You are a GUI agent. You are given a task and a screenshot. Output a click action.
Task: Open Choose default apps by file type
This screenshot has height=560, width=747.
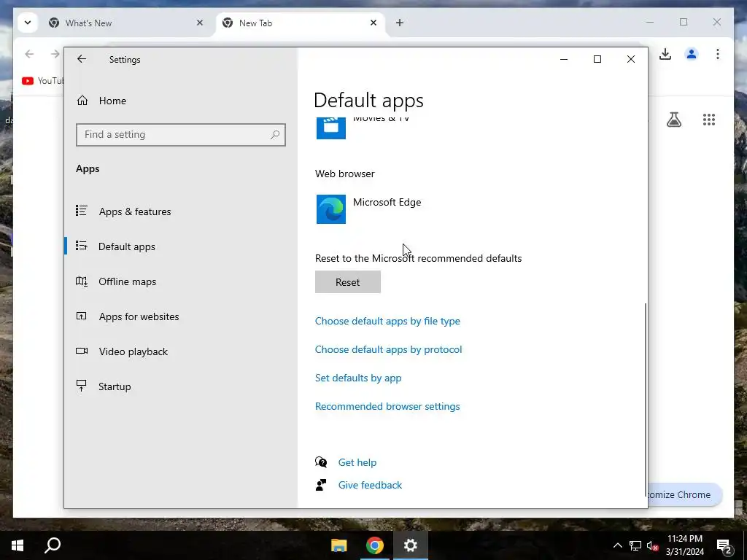pos(387,321)
